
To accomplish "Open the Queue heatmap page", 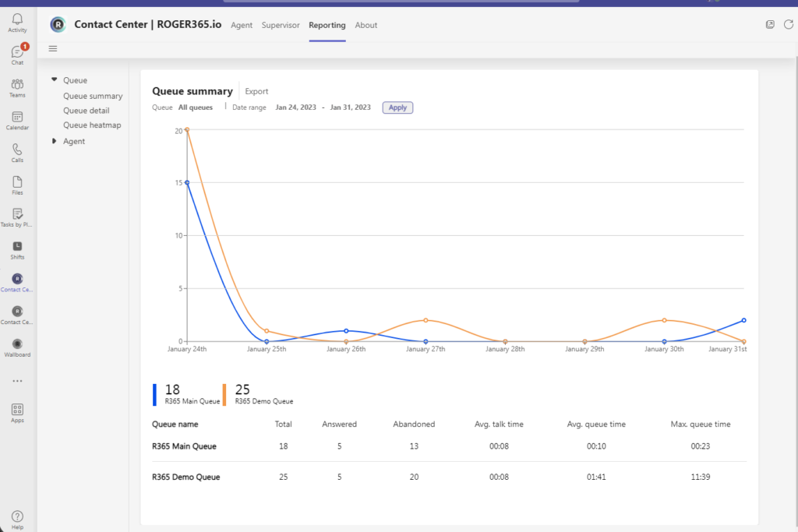I will [x=92, y=125].
